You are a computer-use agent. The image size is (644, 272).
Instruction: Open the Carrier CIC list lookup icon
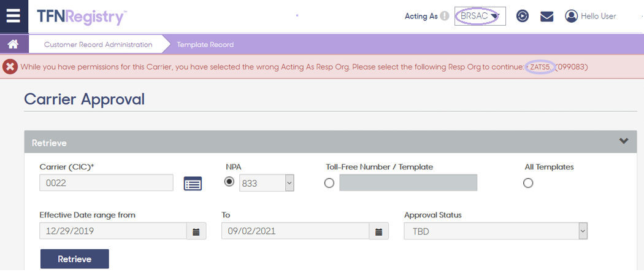pos(193,183)
